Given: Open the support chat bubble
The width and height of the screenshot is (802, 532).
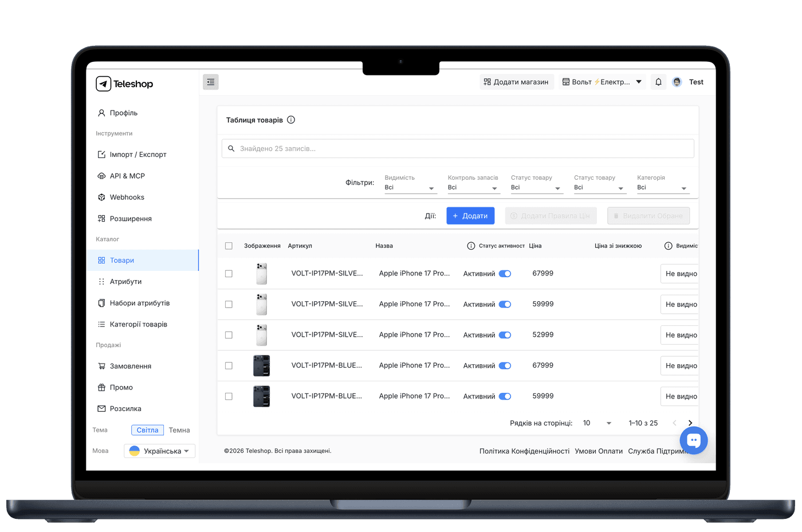Looking at the screenshot, I should (694, 440).
